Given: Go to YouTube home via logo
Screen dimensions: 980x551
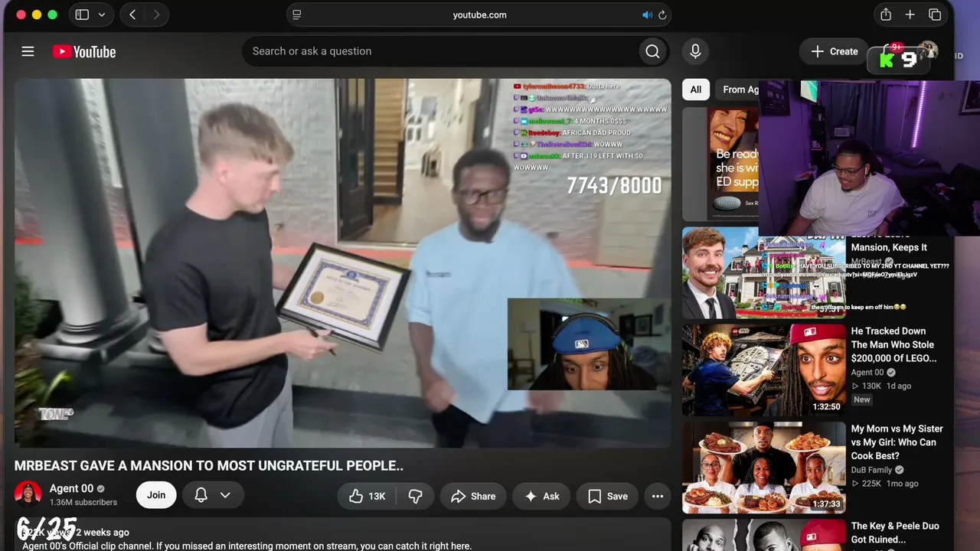Looking at the screenshot, I should coord(84,51).
